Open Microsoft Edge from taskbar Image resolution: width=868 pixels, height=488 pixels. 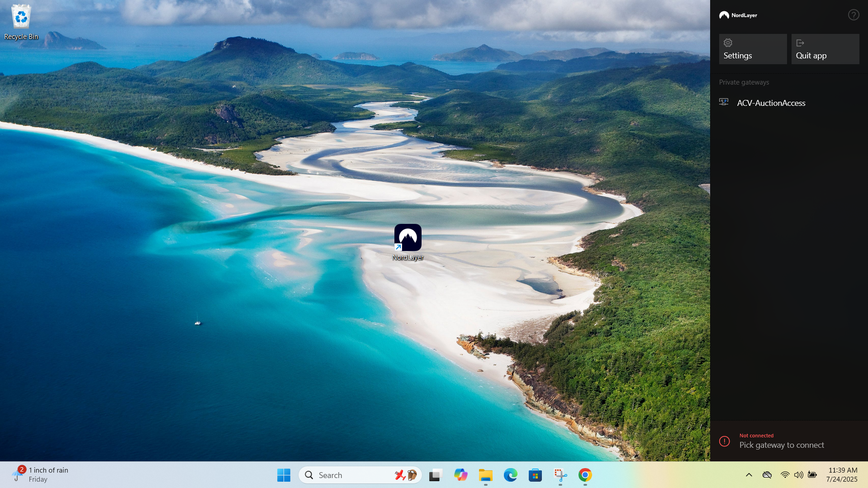(510, 475)
